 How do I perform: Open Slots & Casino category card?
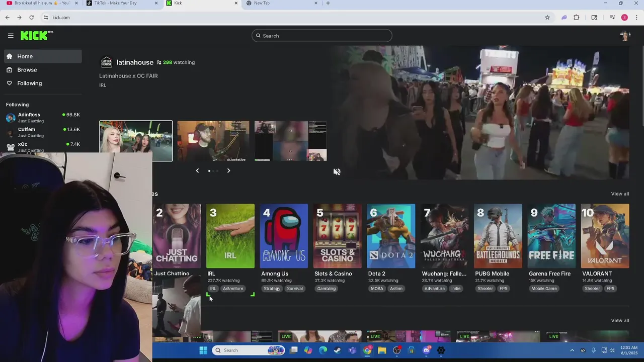click(337, 236)
